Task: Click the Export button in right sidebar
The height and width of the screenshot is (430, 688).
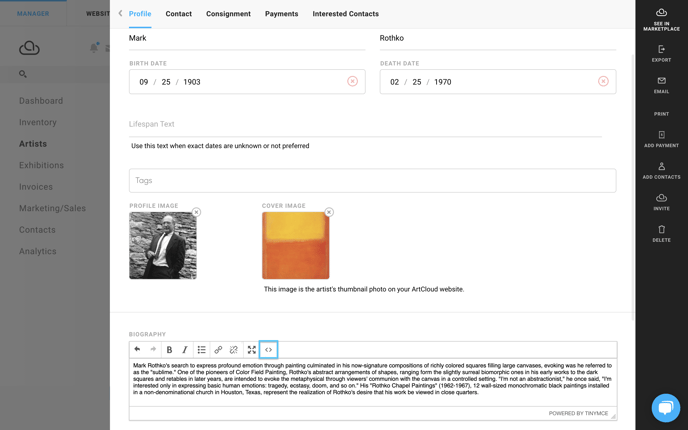Action: 661,54
